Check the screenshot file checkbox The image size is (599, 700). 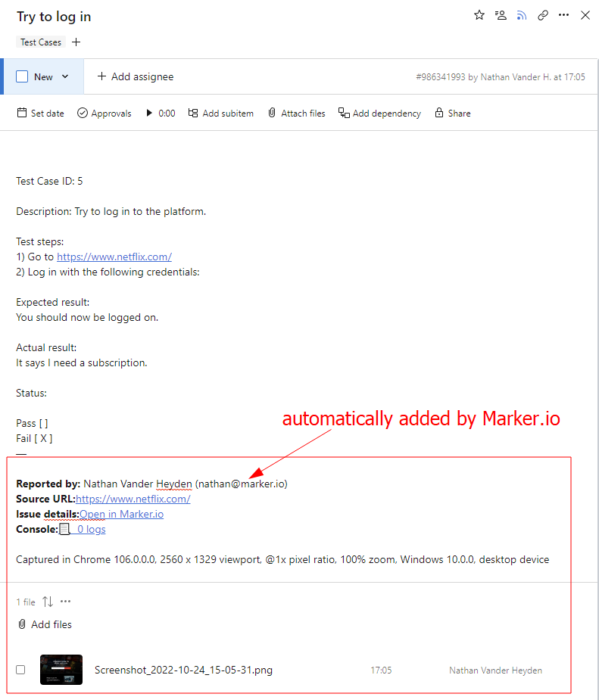coord(20,670)
